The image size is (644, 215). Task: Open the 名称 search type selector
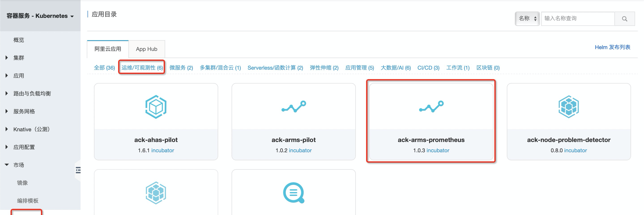(x=527, y=19)
